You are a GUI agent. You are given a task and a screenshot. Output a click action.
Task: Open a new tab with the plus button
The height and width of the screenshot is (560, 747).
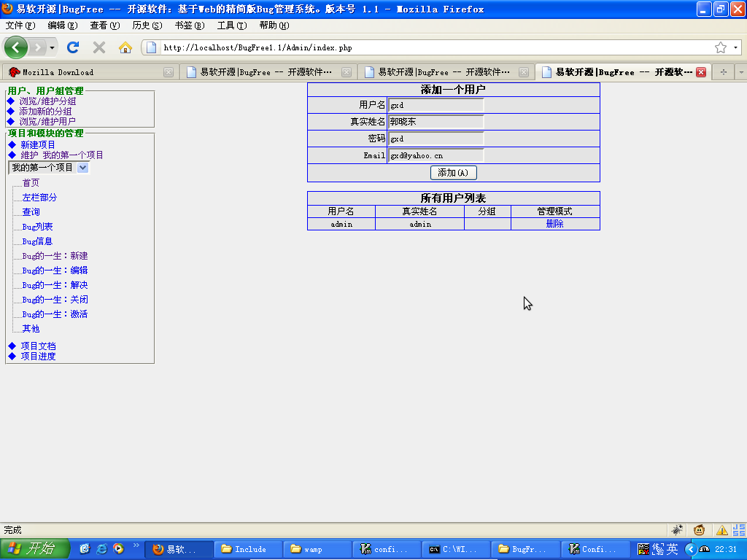tap(723, 72)
